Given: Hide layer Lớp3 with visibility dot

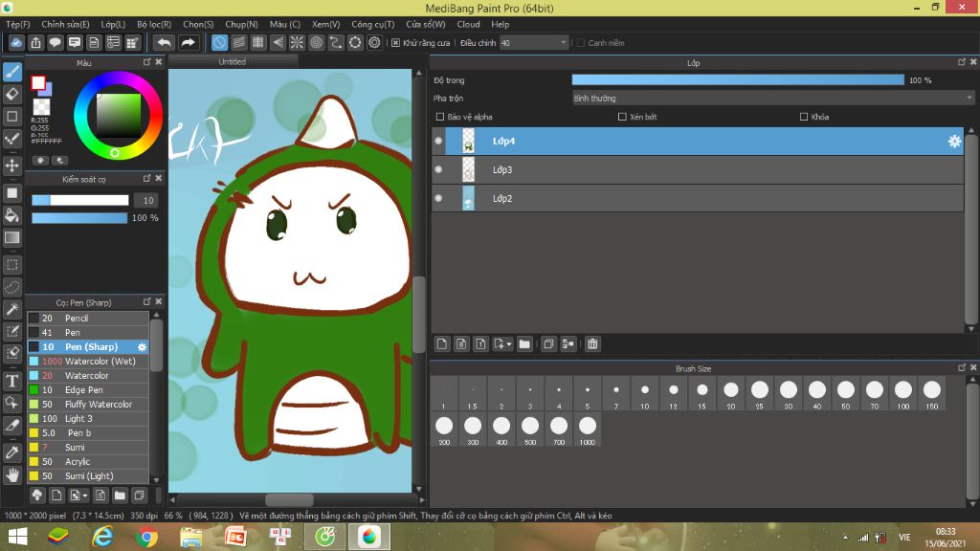Looking at the screenshot, I should 438,170.
